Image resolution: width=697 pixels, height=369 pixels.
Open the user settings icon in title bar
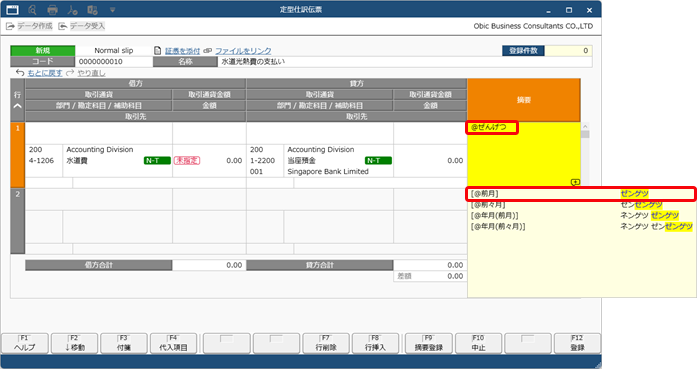click(x=72, y=9)
